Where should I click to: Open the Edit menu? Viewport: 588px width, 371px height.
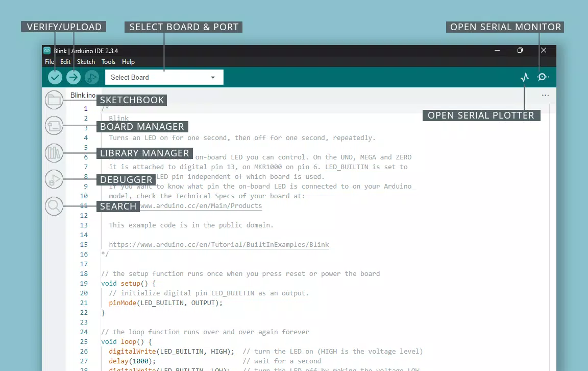click(65, 62)
